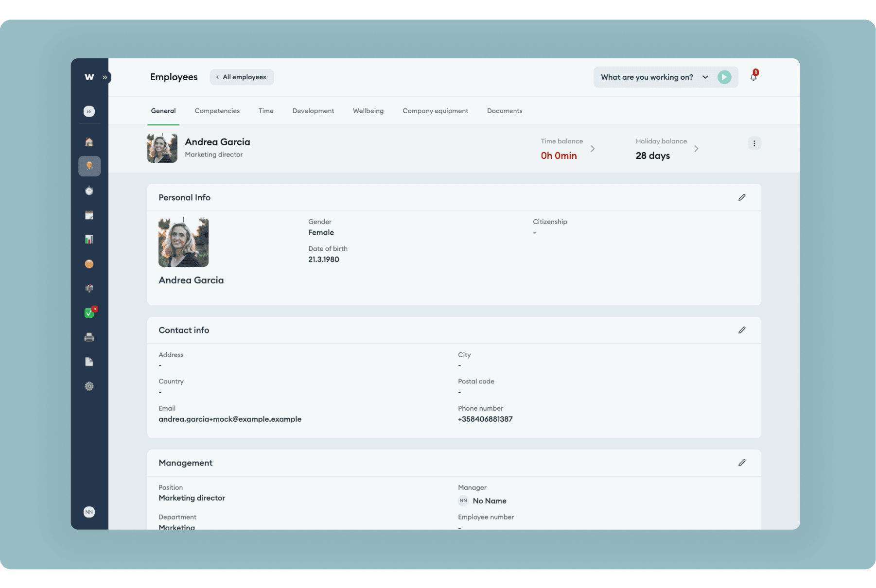
Task: Open the home dashboard icon in sidebar
Action: click(89, 141)
